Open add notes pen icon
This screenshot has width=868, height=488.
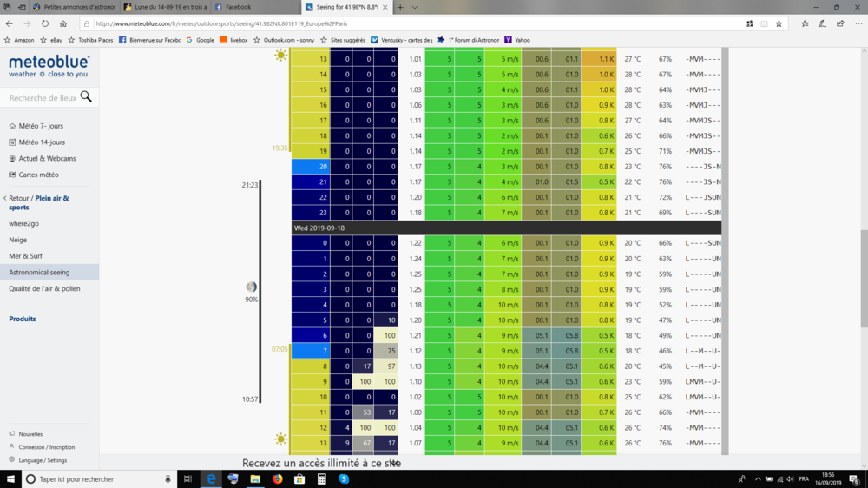(823, 23)
